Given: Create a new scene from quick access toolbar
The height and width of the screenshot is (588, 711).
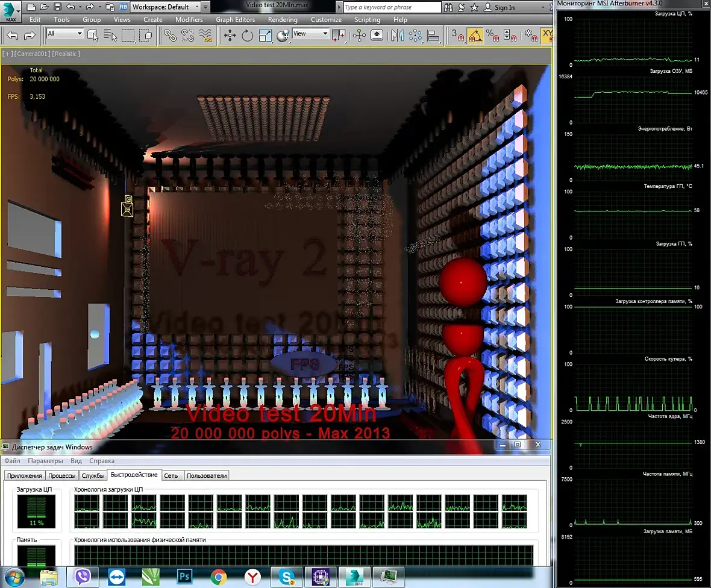Looking at the screenshot, I should (x=31, y=7).
